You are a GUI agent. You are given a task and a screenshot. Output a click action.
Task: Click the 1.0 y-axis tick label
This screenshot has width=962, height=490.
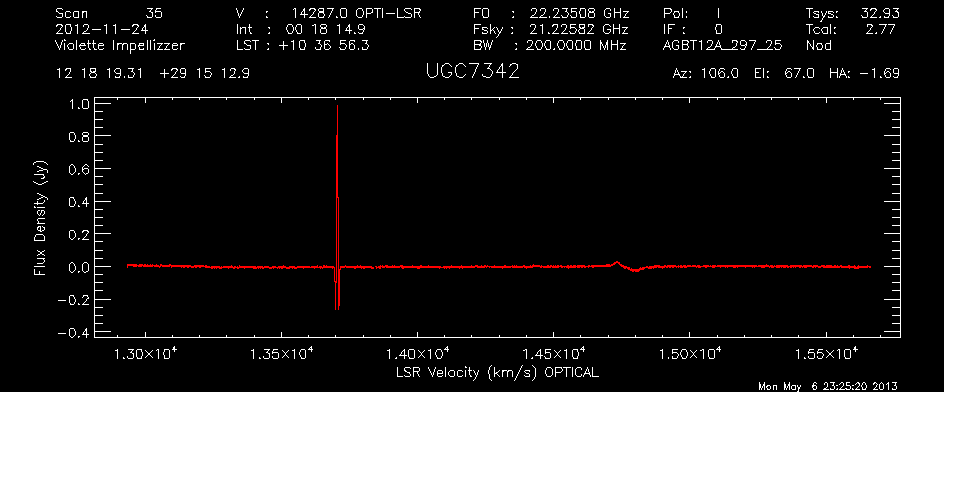[79, 104]
